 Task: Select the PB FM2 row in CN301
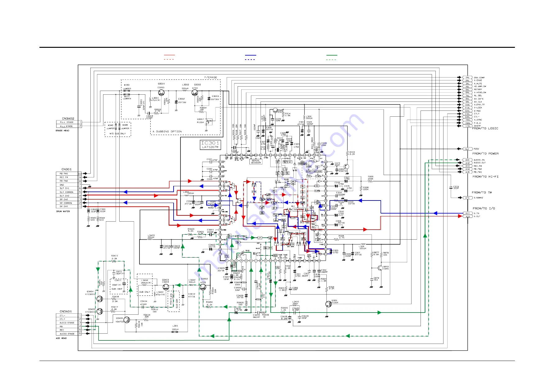[x=69, y=181]
